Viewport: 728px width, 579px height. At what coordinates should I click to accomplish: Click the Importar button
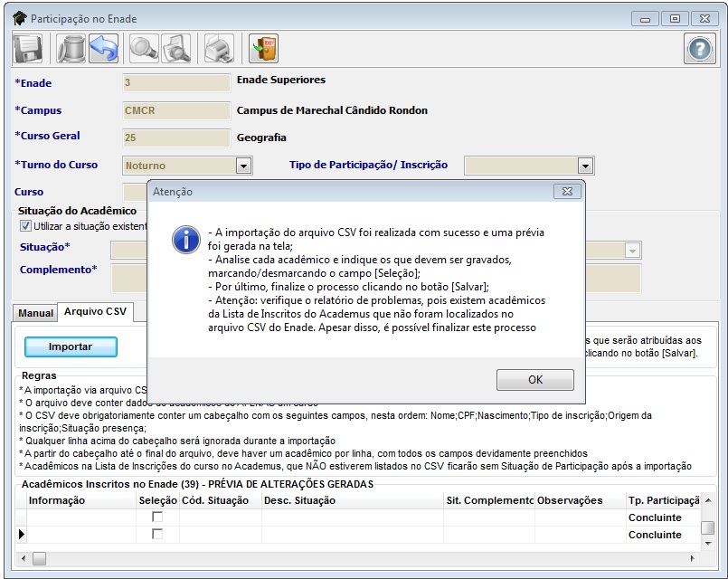pos(71,346)
